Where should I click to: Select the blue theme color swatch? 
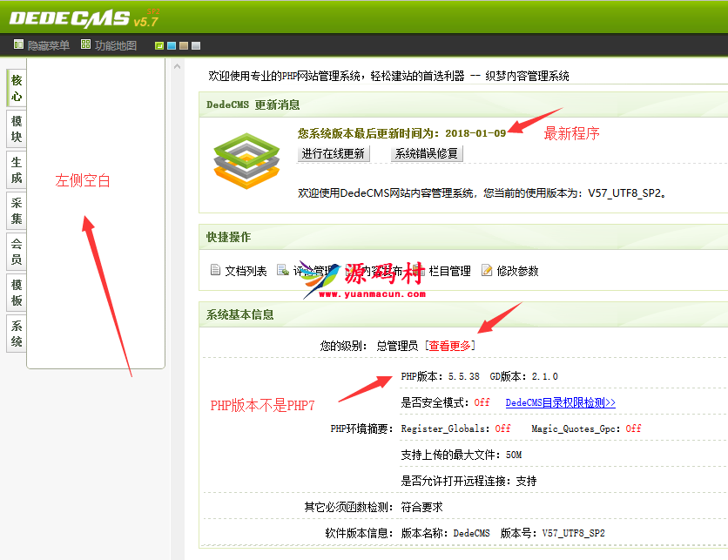172,46
